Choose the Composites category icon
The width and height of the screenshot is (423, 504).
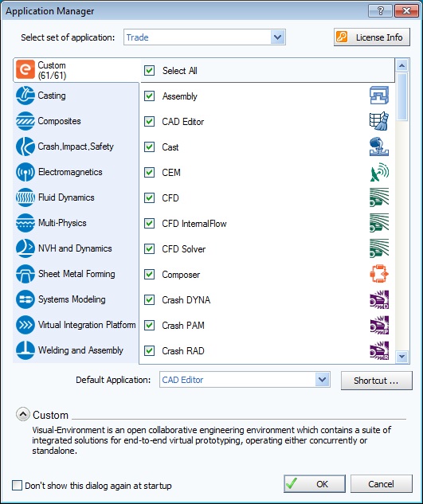(x=25, y=121)
